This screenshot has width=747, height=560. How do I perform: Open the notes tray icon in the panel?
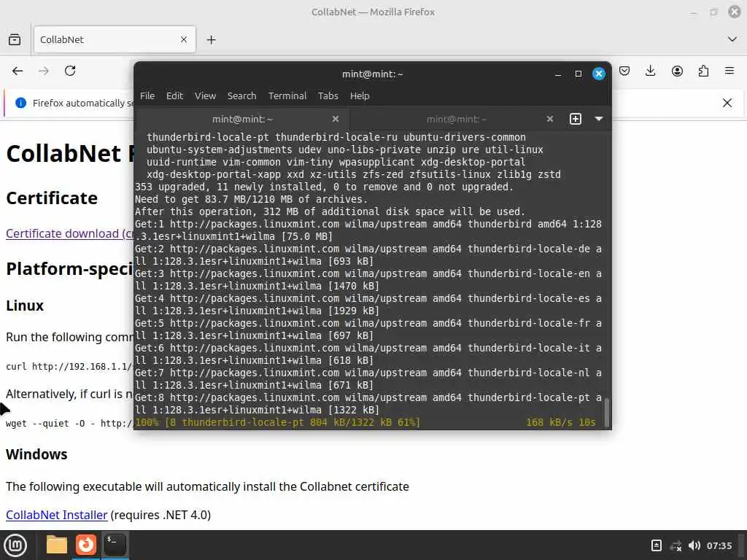(656, 545)
